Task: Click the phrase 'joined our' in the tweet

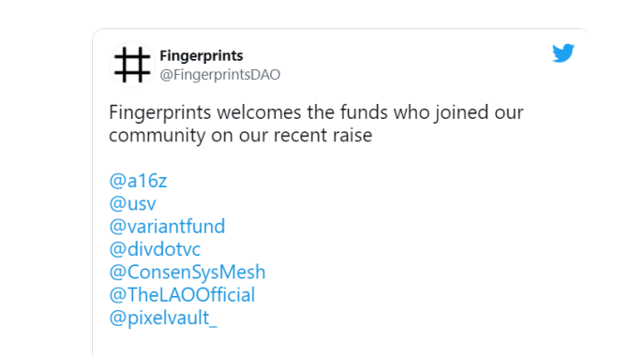Action: pos(479,112)
